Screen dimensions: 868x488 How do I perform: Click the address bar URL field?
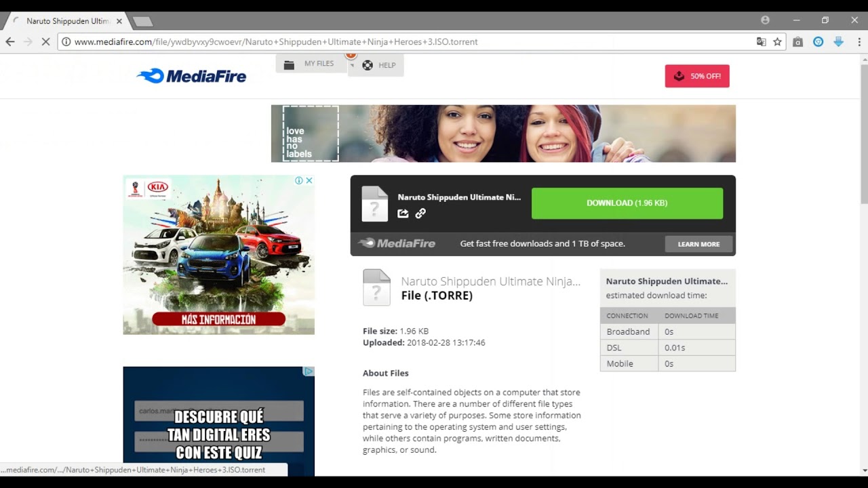click(x=407, y=42)
